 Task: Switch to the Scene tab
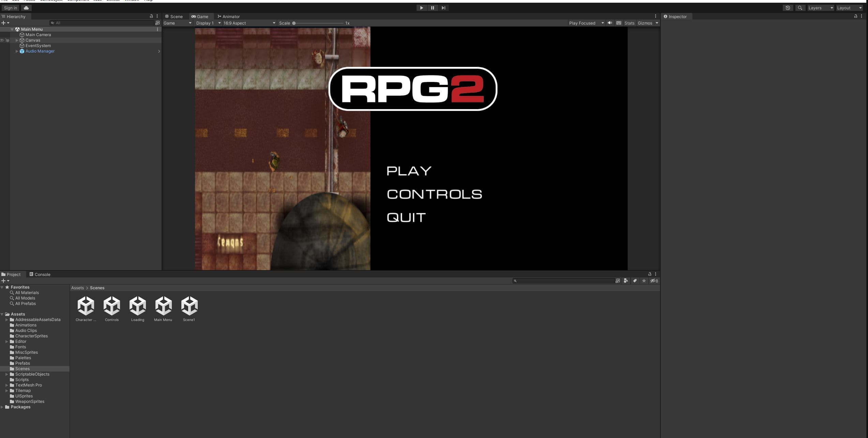pyautogui.click(x=174, y=16)
